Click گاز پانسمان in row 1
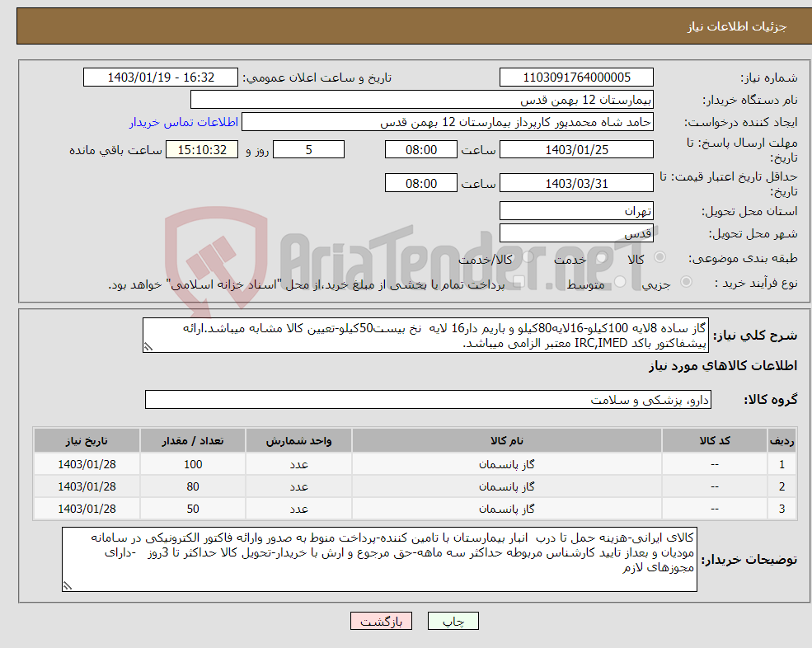This screenshot has height=648, width=812. click(x=506, y=465)
